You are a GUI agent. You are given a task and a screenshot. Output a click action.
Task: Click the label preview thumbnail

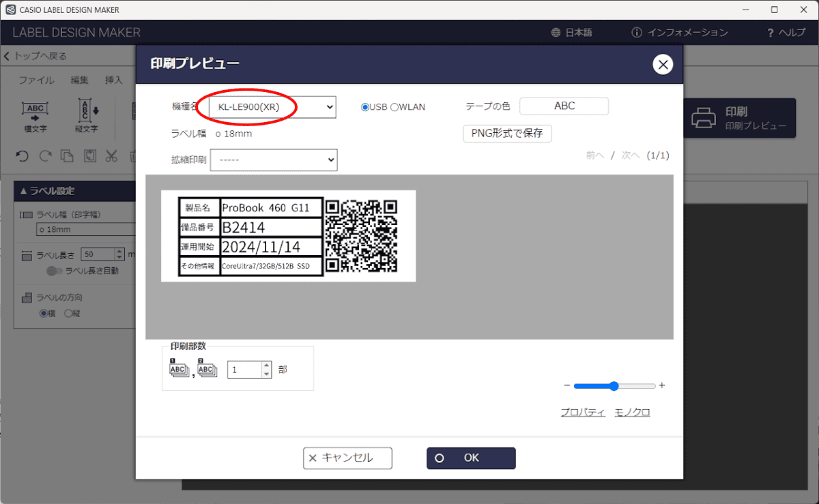288,236
